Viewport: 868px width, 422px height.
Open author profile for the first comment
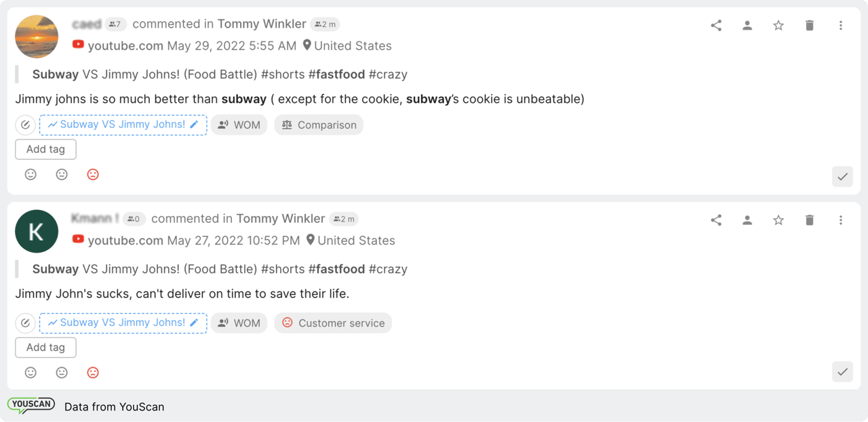click(747, 26)
